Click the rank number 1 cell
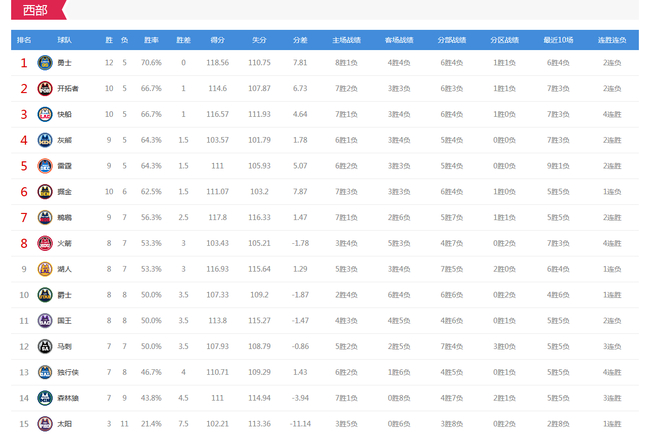 (24, 63)
